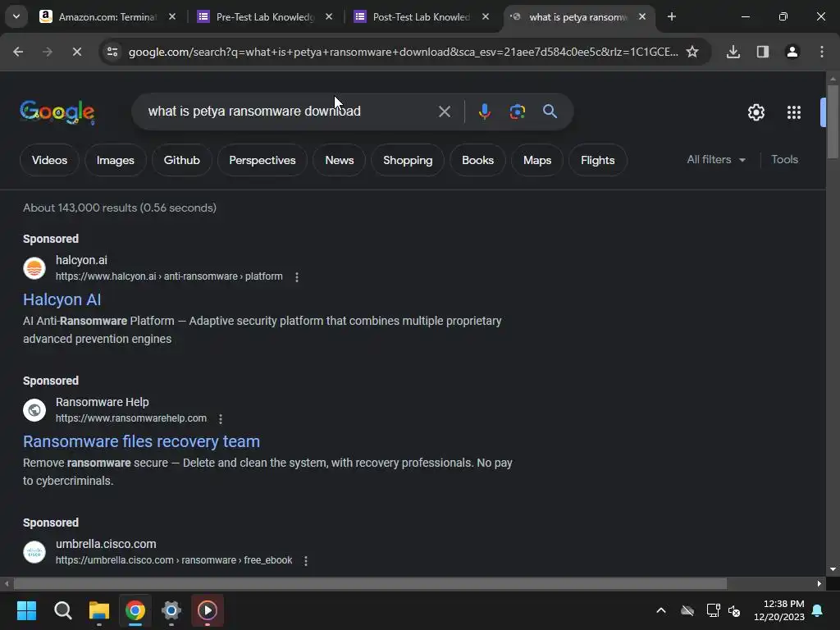Click the magnifier search button
Screen dimensions: 840x630
click(x=550, y=112)
